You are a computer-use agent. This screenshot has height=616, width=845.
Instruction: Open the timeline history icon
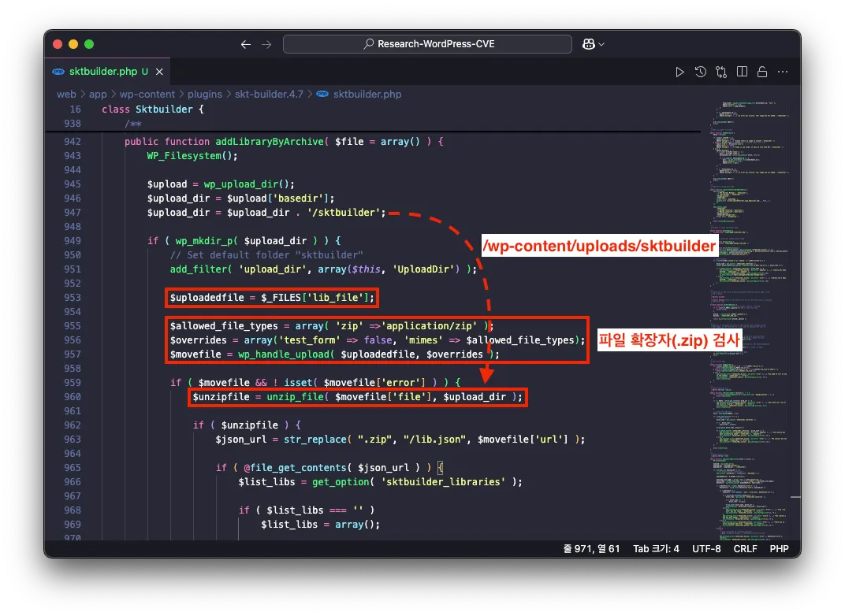click(x=700, y=72)
